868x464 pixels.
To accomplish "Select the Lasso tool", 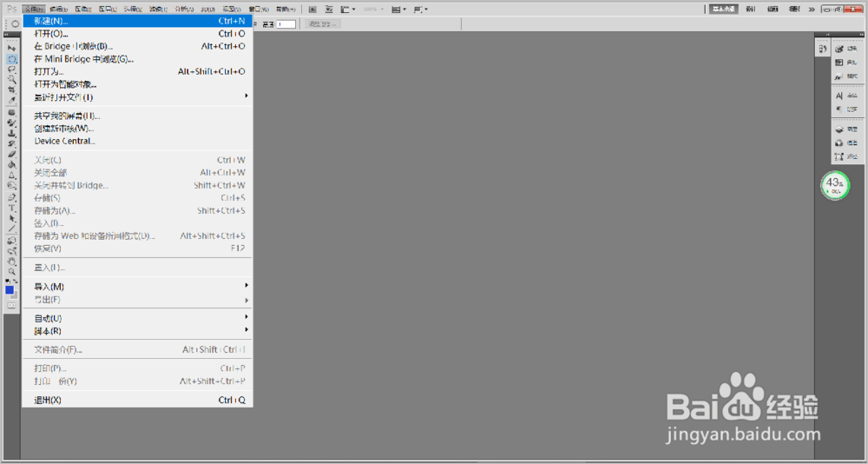I will pyautogui.click(x=11, y=69).
